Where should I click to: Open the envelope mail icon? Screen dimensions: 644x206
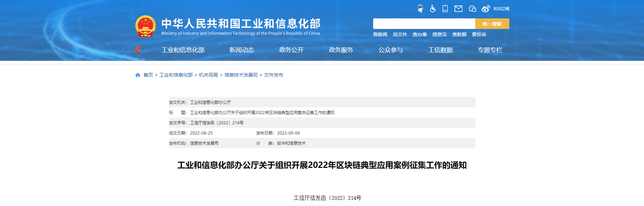pos(458,9)
